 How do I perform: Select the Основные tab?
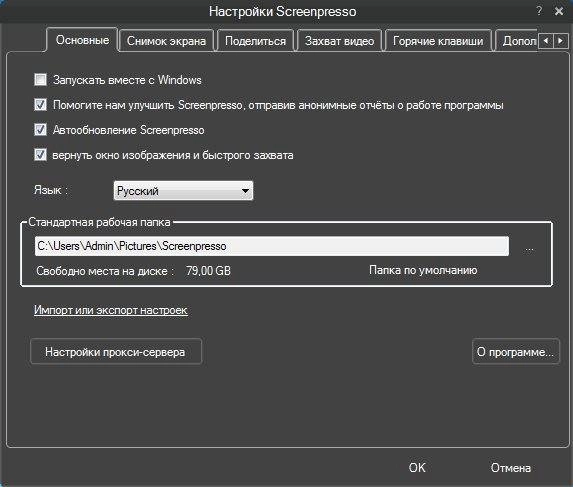pos(82,40)
